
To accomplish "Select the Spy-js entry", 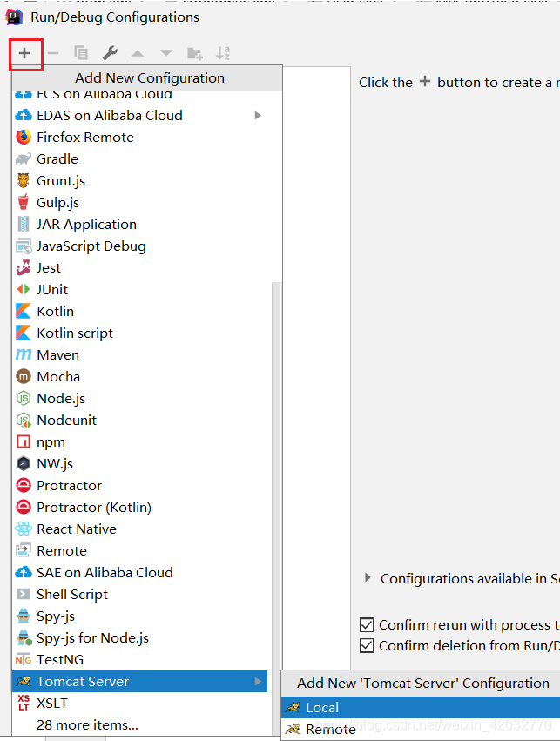I will pos(139,616).
